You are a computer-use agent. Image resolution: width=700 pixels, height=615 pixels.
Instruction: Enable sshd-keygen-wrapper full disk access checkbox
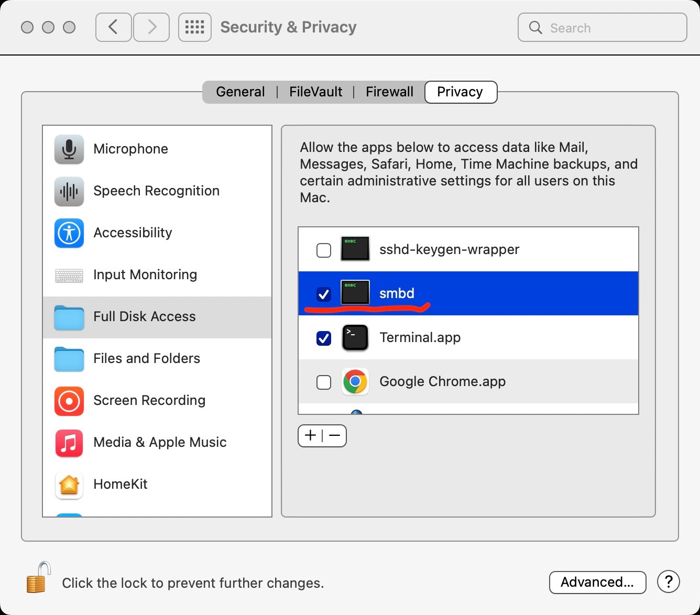click(324, 250)
